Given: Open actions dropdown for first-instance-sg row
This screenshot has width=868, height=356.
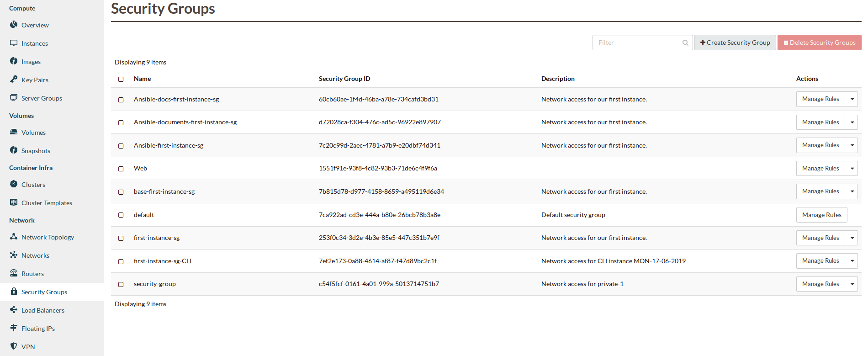Looking at the screenshot, I should 852,238.
